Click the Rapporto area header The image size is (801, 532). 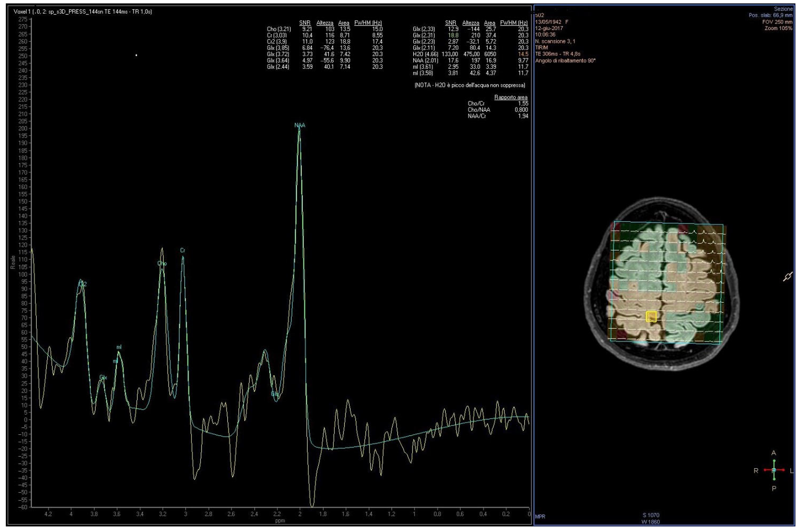pos(511,97)
